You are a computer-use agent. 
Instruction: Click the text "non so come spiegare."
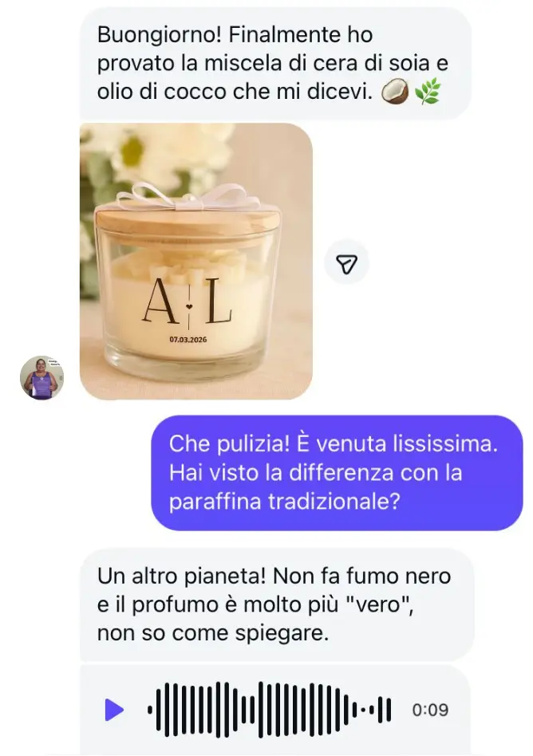213,632
